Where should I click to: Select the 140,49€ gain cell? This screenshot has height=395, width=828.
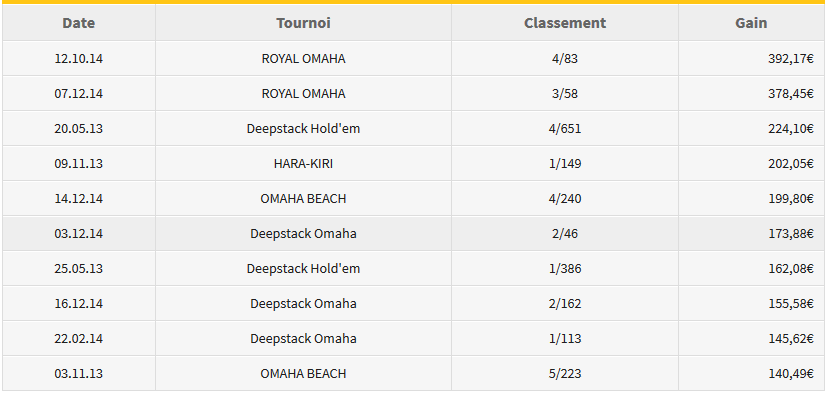(751, 373)
